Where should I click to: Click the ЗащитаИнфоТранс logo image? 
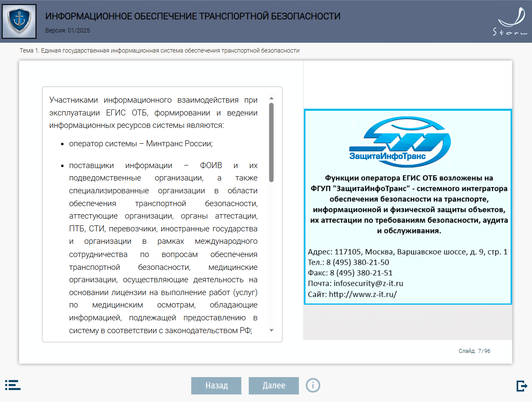(399, 143)
